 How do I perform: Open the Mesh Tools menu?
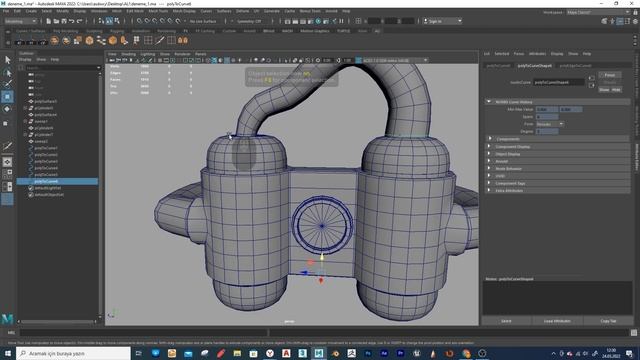point(158,11)
